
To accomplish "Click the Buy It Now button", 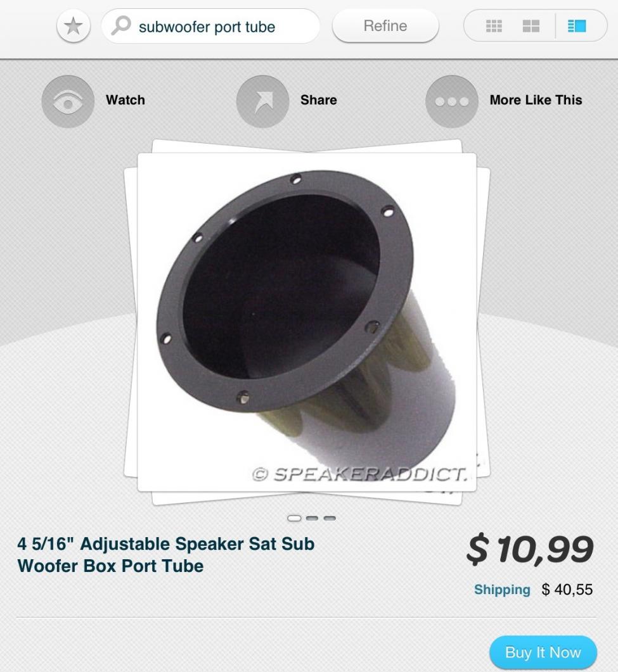I will tap(543, 652).
